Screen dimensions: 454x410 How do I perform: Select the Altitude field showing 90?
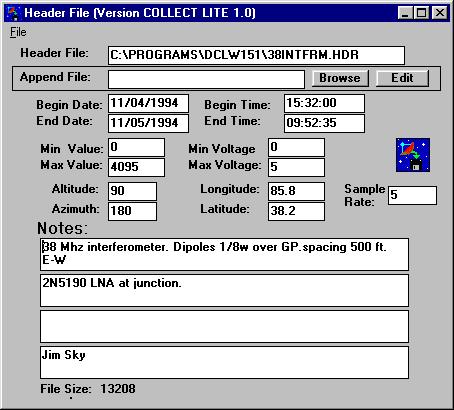[132, 191]
